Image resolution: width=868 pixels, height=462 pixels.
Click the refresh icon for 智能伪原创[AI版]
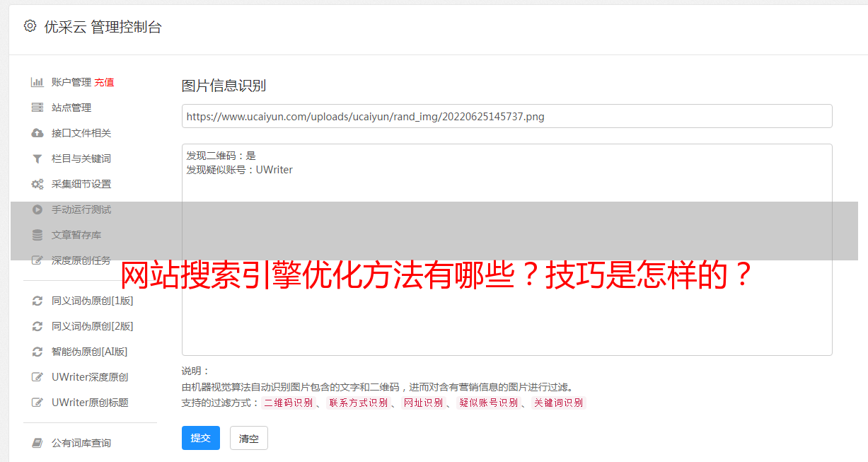click(x=37, y=352)
